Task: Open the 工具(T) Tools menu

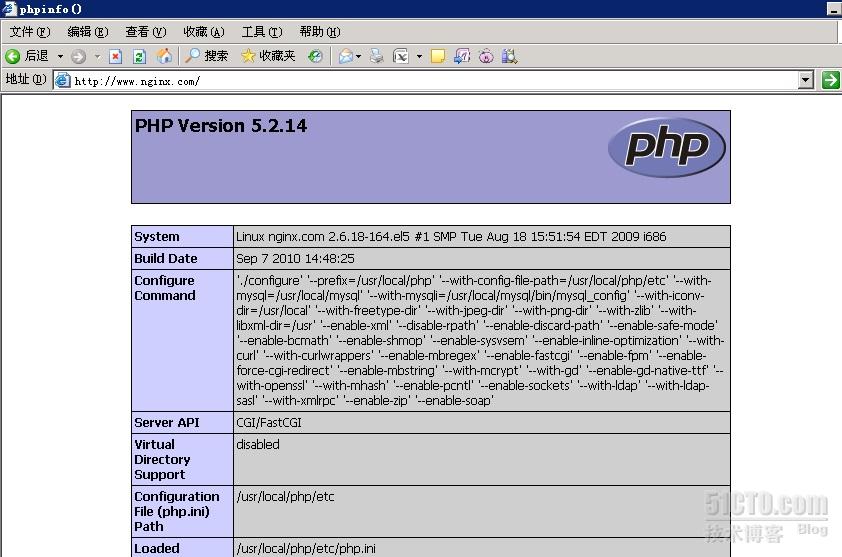Action: click(262, 32)
